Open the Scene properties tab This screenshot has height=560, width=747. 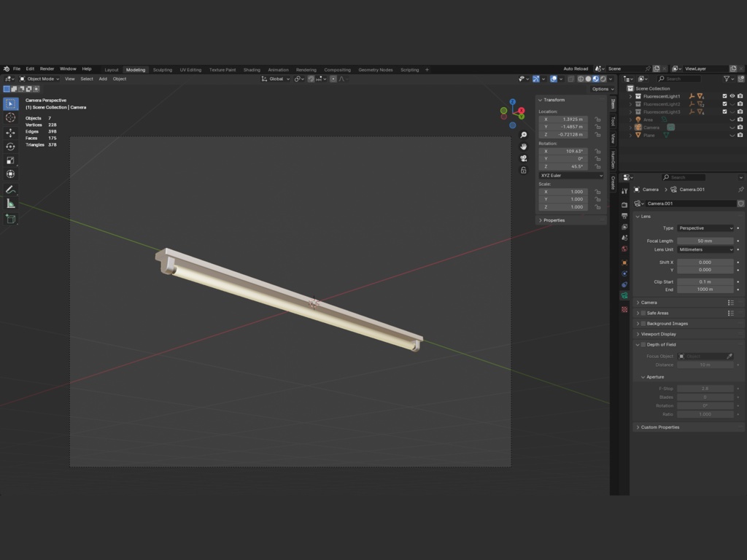[x=624, y=238]
